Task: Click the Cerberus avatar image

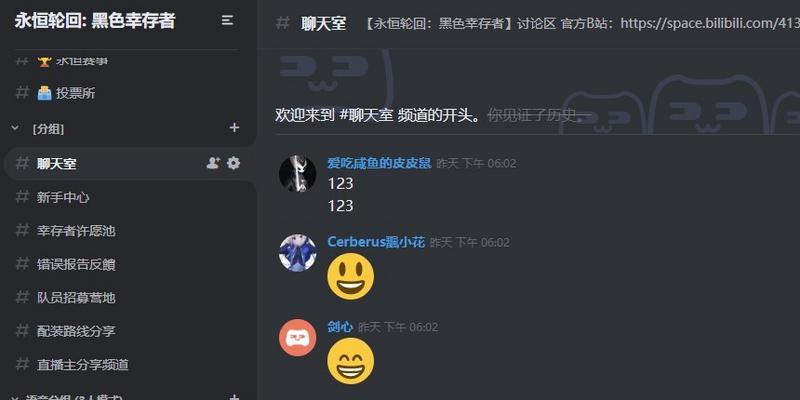Action: pyautogui.click(x=297, y=253)
